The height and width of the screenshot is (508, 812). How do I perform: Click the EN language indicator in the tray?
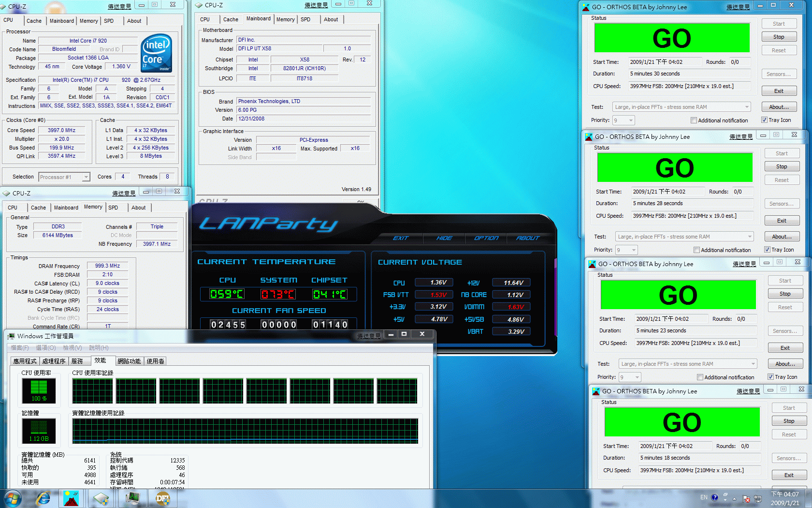[x=704, y=497]
